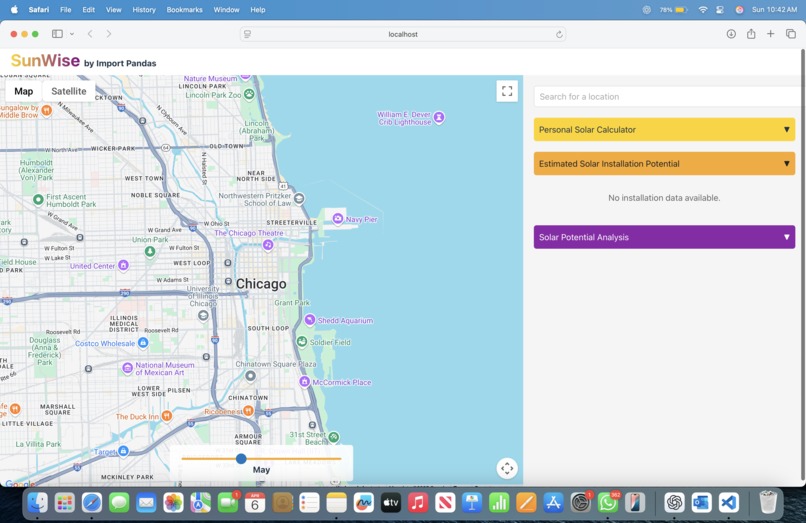Click the Safari share icon

(x=751, y=34)
